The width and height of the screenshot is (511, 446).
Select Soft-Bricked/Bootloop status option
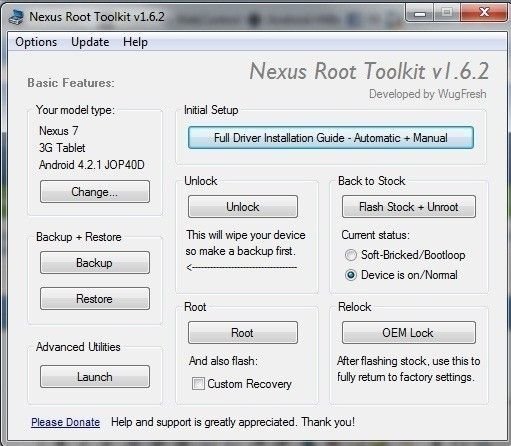[351, 255]
